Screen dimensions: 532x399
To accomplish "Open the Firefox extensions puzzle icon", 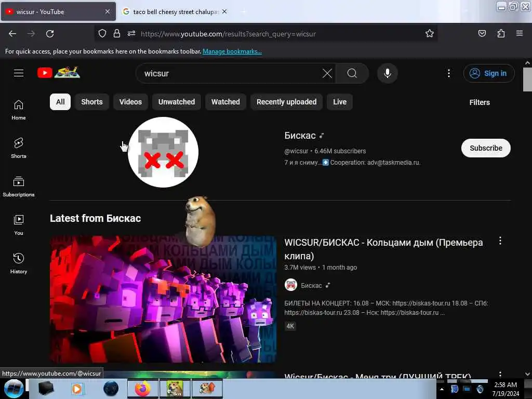I will pos(501,33).
